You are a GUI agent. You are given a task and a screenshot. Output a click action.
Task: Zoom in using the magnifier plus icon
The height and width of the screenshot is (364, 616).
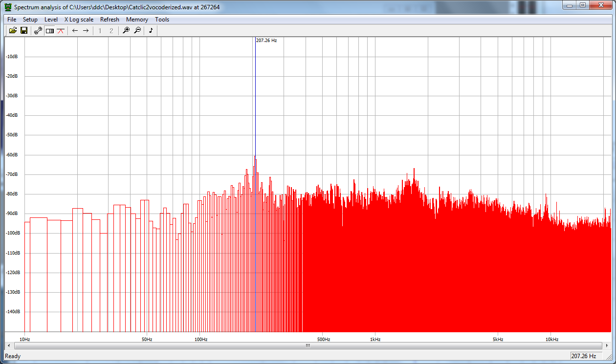coord(126,30)
